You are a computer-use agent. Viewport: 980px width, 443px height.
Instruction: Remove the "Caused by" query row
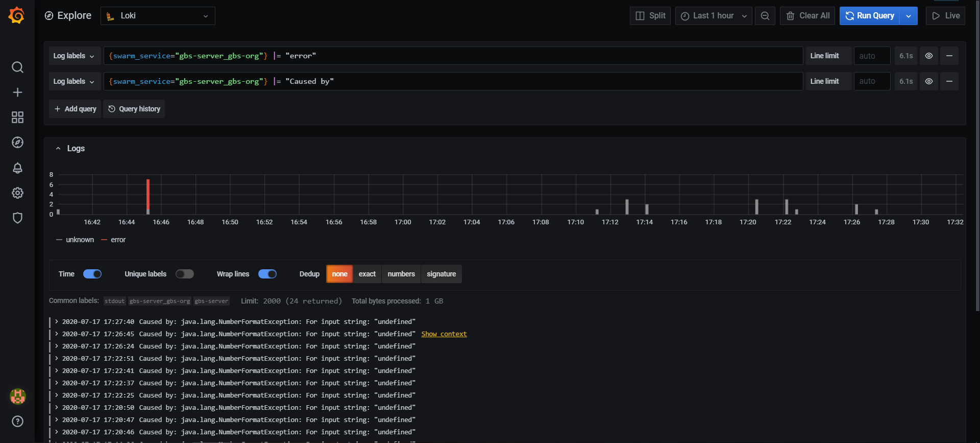949,81
